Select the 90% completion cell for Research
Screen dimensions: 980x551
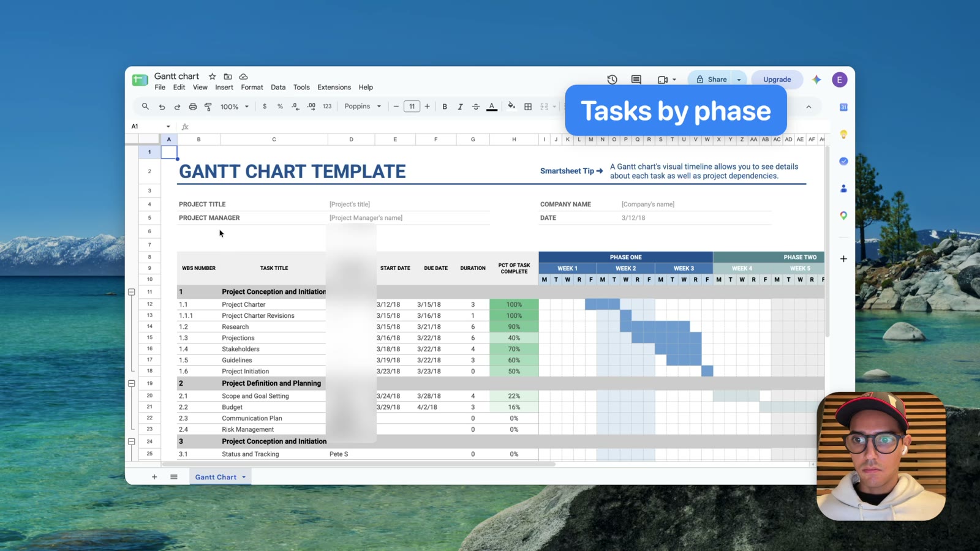pos(514,327)
